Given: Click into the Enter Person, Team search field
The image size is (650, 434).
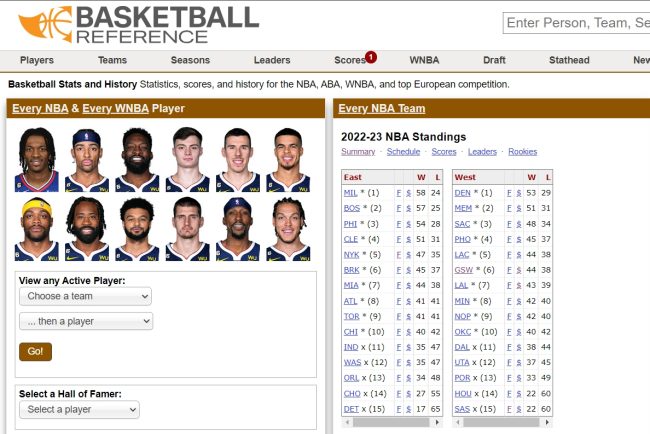Looking at the screenshot, I should 576,23.
